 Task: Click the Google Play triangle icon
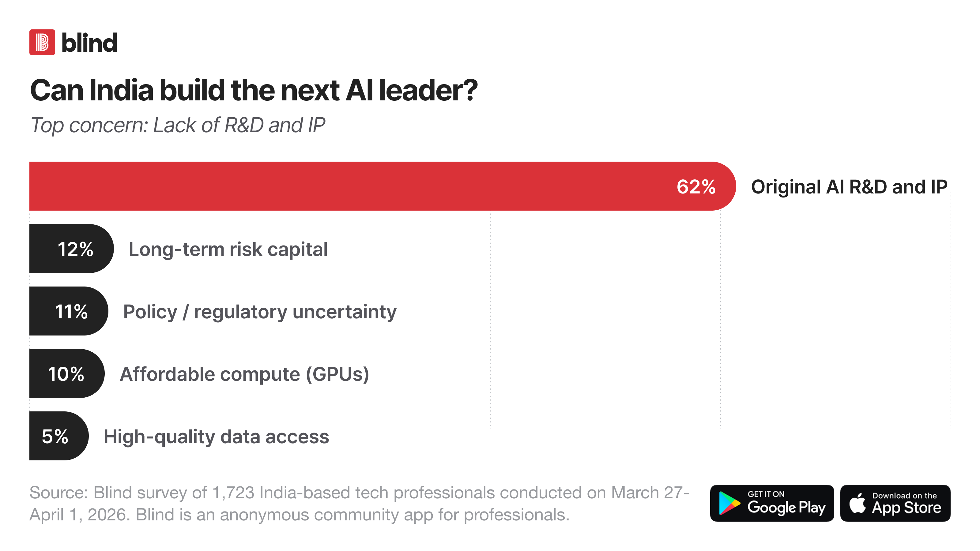(729, 503)
